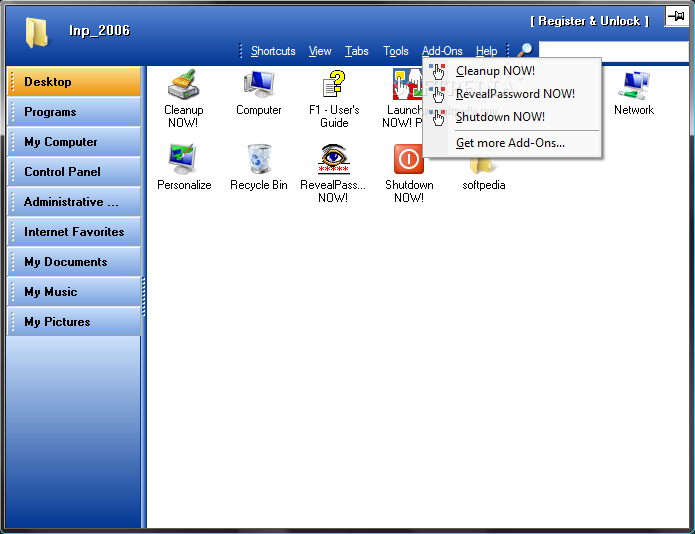This screenshot has width=695, height=534.
Task: Open the Tabs menu
Action: point(357,51)
